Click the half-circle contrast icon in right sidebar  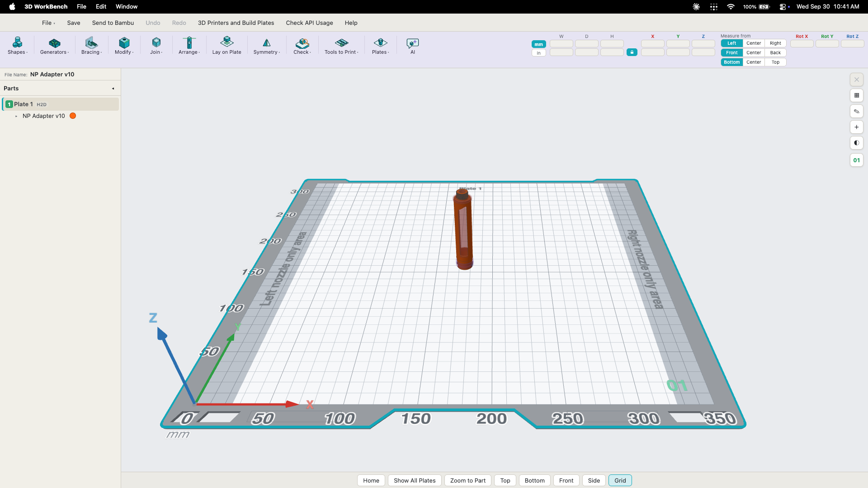[x=857, y=143]
